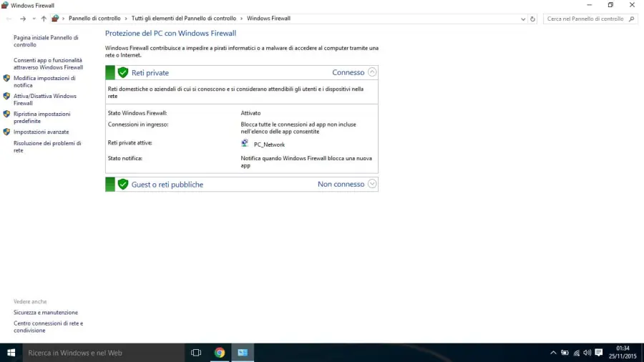Click shield icon beside 'Modifica impostazioni di notifica'
The height and width of the screenshot is (362, 644).
[6, 78]
